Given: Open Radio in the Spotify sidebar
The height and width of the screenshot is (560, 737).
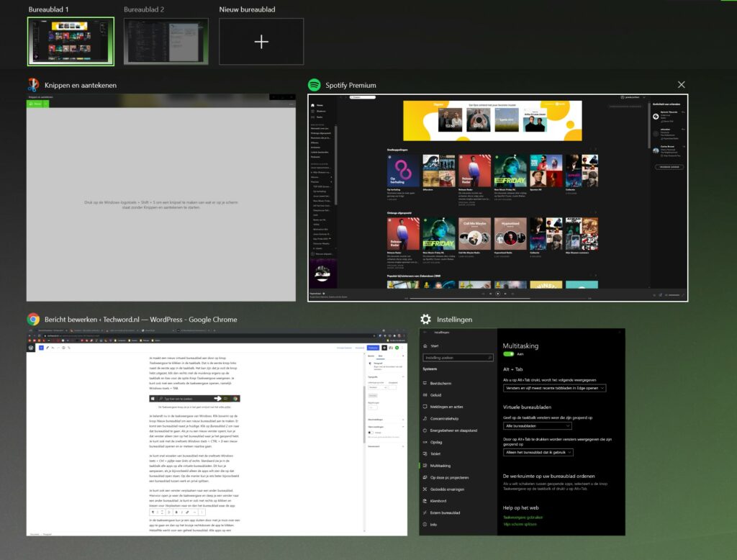Looking at the screenshot, I should click(317, 117).
